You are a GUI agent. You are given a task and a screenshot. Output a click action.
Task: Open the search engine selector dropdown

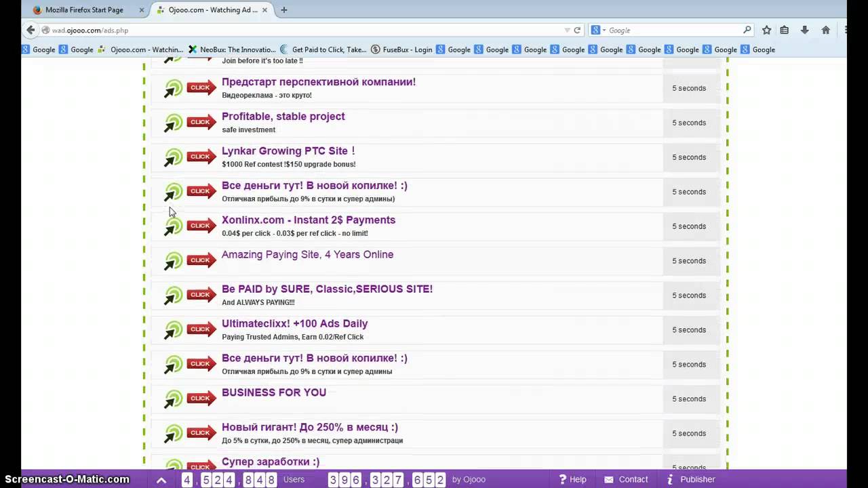pos(597,30)
